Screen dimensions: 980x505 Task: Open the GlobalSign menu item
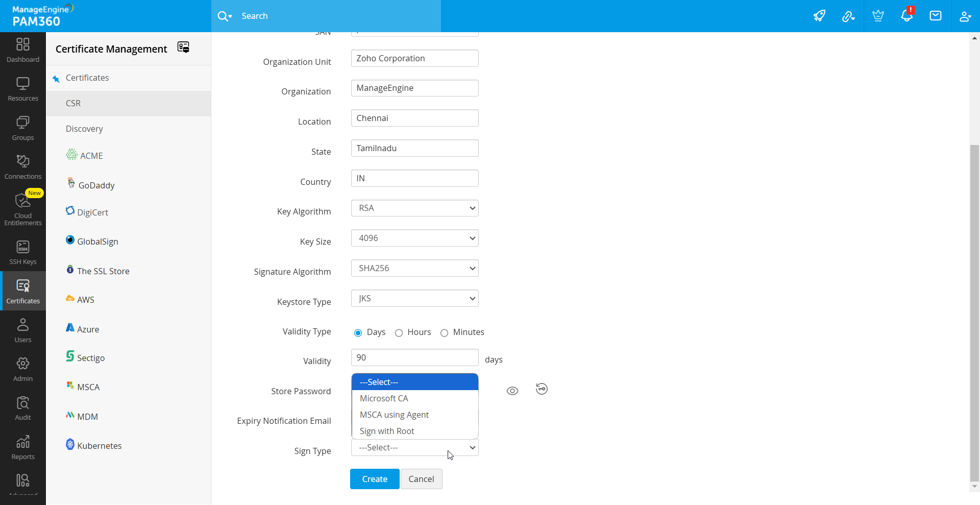92,241
